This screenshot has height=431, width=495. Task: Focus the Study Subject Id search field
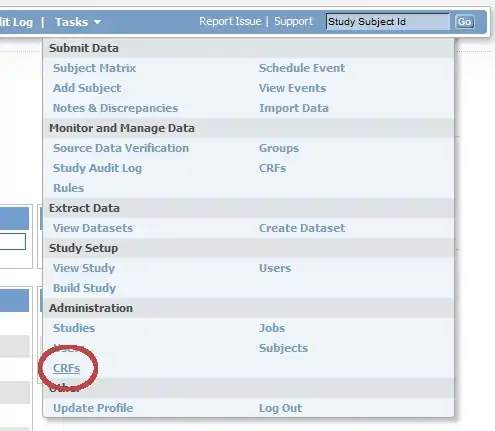point(388,22)
